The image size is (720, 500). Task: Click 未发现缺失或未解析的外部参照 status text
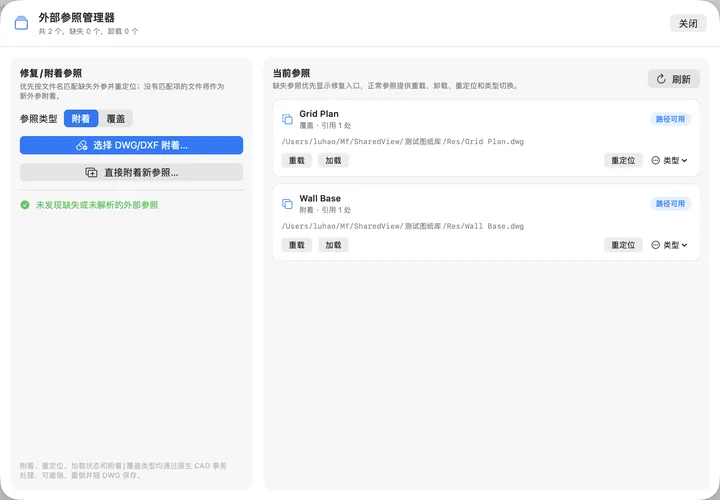(97, 205)
